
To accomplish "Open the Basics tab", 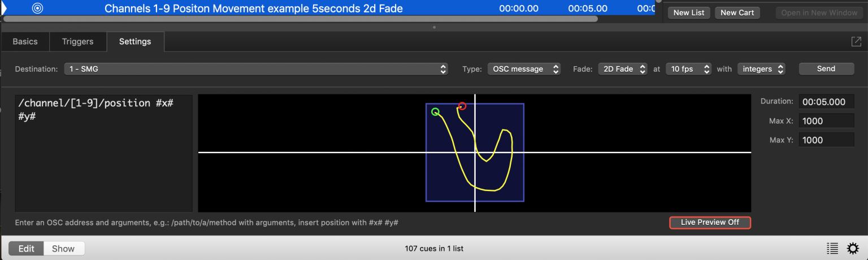I will coord(25,42).
